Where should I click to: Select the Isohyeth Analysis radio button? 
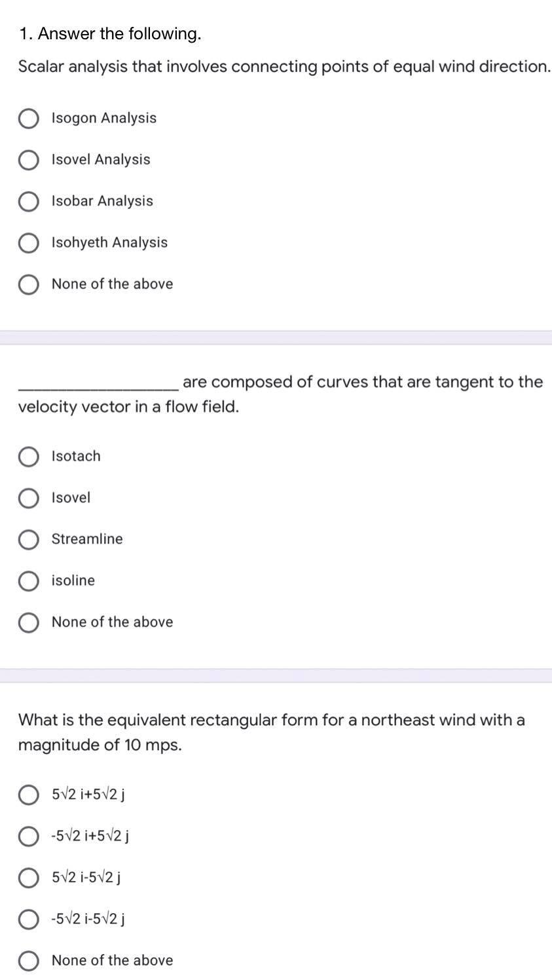click(29, 243)
